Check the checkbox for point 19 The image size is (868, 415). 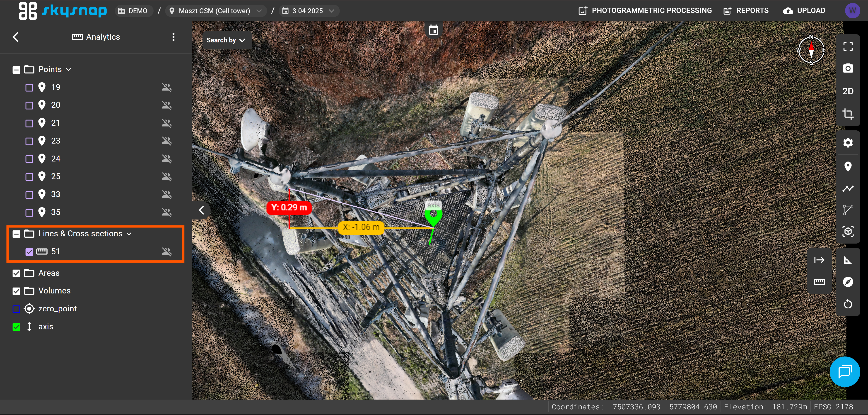tap(29, 88)
